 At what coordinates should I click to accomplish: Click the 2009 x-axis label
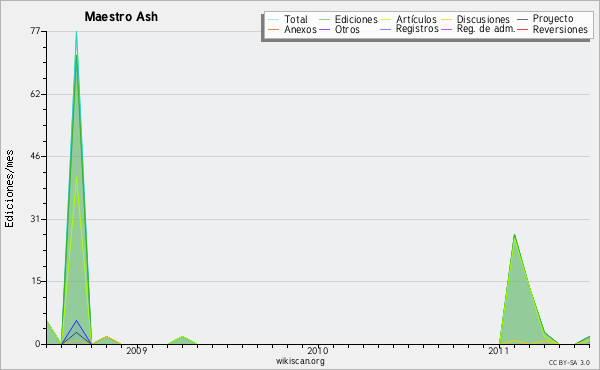137,350
